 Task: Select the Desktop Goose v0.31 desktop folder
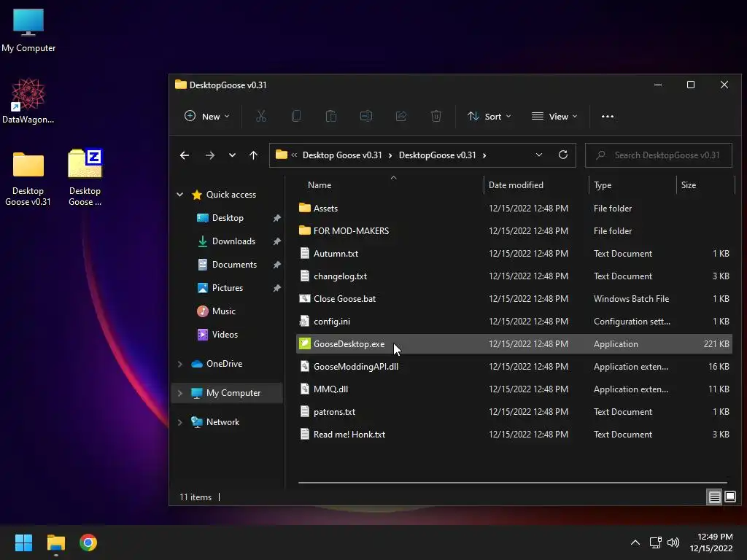click(x=28, y=179)
